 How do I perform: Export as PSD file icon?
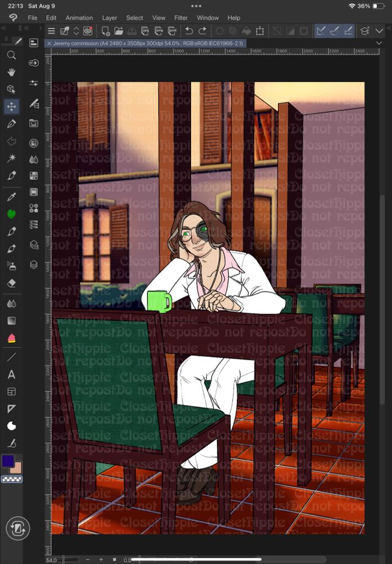click(172, 31)
